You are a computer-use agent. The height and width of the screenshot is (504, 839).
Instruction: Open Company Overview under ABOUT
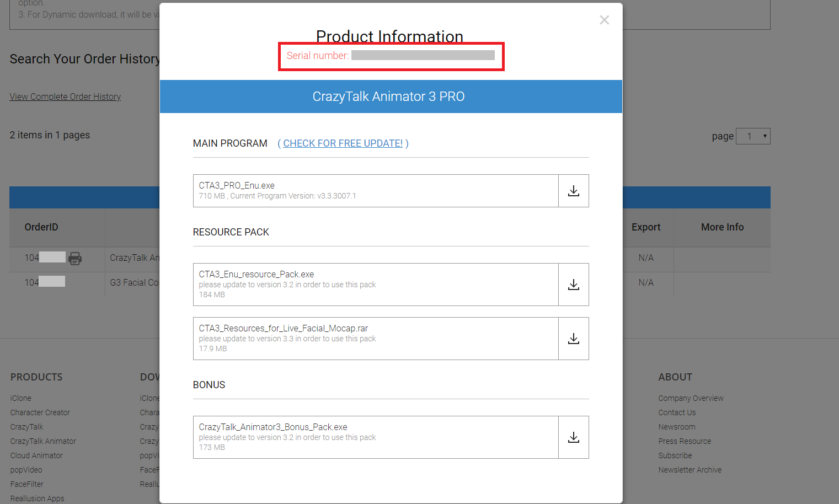click(691, 398)
